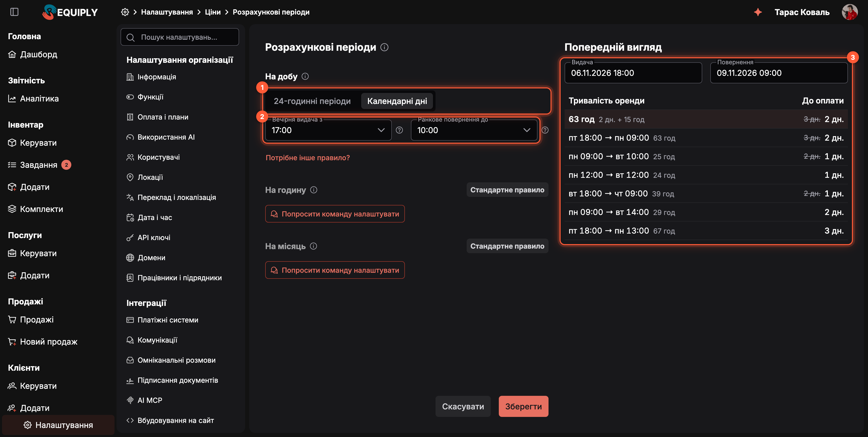The image size is (868, 437).
Task: Open Дашборд in sidebar
Action: click(x=33, y=54)
